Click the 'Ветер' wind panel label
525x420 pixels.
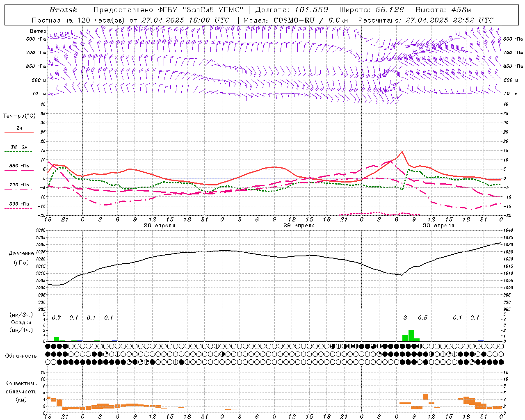click(x=38, y=31)
